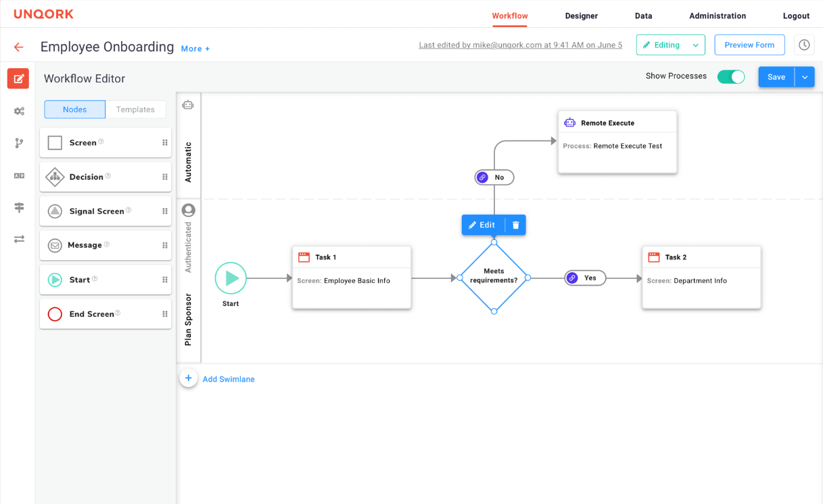Expand the More + options
This screenshot has width=823, height=504.
[x=195, y=49]
